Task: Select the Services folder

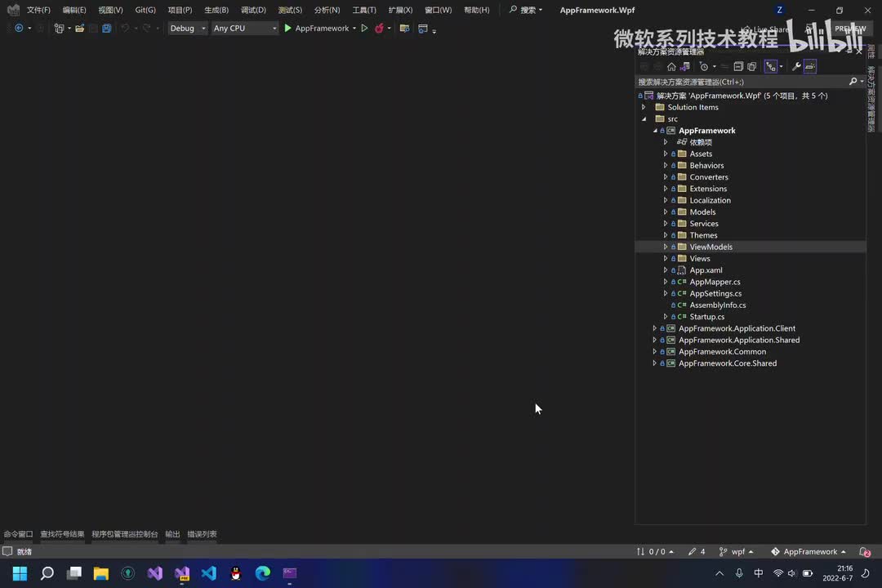Action: point(704,224)
